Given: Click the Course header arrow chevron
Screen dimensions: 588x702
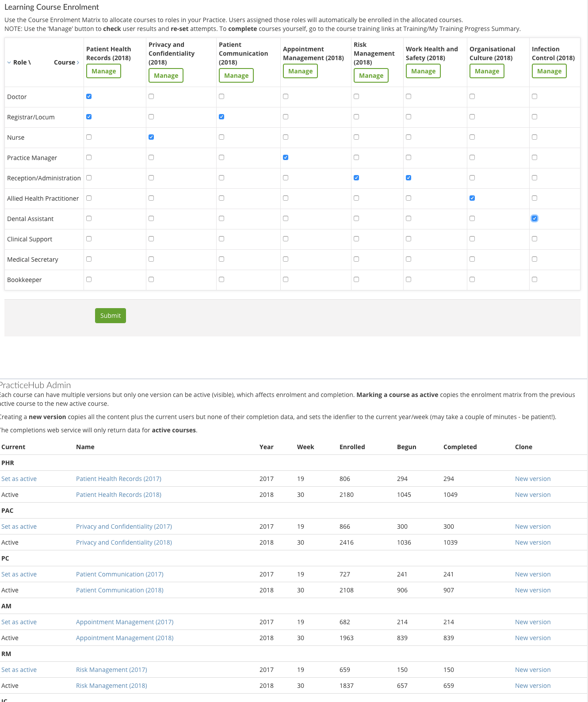Looking at the screenshot, I should [78, 62].
